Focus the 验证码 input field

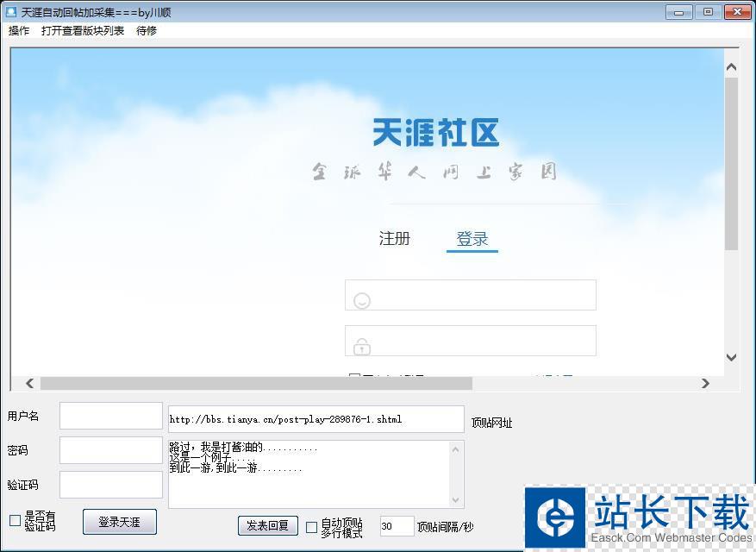(x=111, y=485)
